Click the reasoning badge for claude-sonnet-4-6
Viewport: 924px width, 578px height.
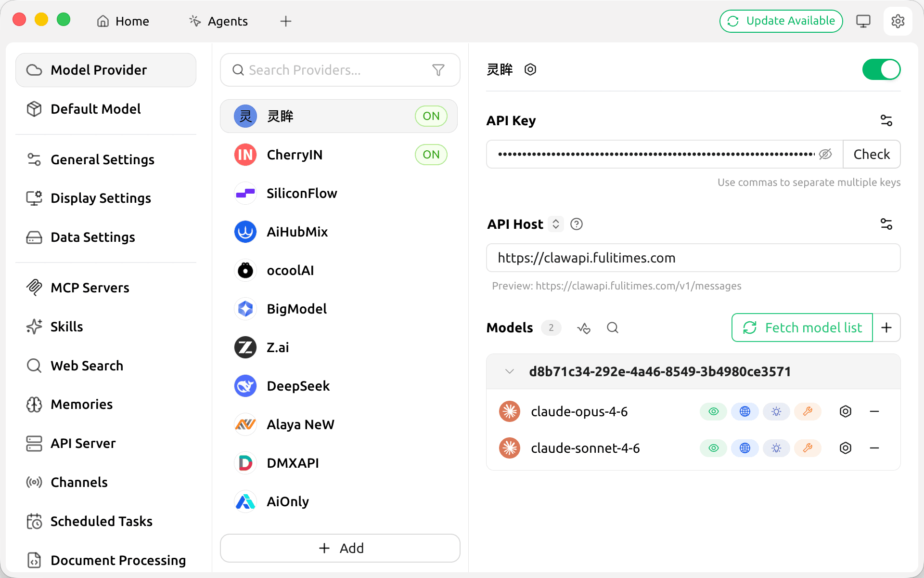point(776,448)
